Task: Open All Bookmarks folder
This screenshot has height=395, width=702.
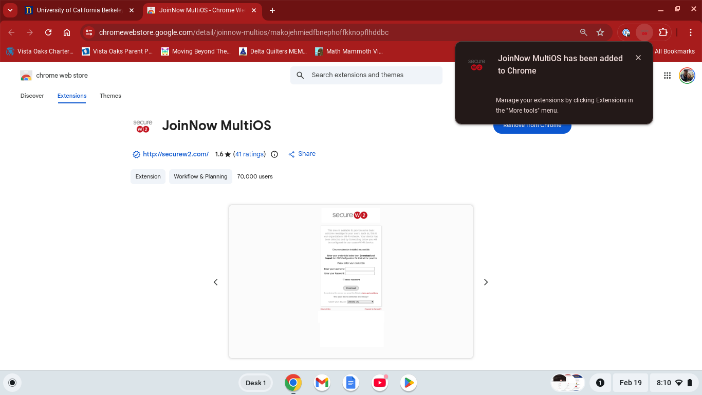Action: point(674,52)
